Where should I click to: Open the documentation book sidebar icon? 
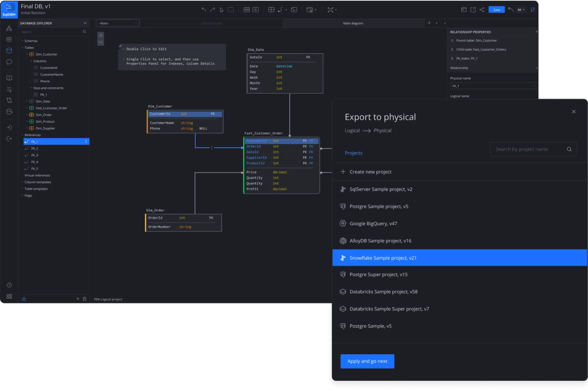tap(9, 78)
